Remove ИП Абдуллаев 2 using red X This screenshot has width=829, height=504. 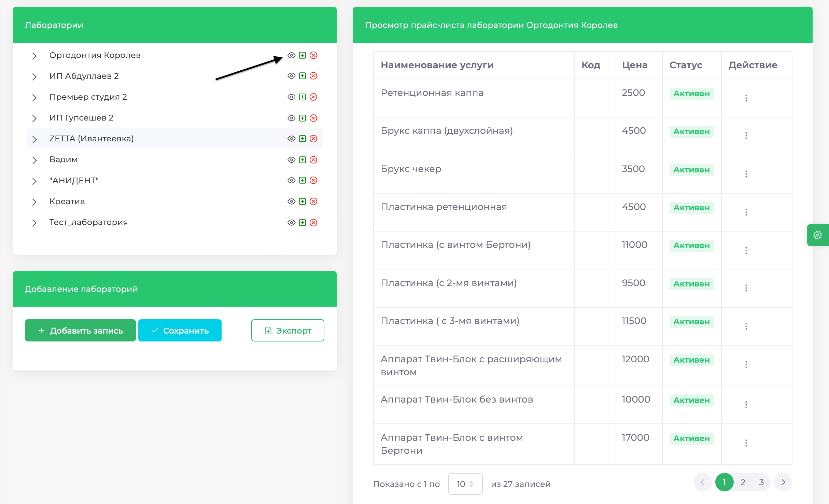click(313, 76)
